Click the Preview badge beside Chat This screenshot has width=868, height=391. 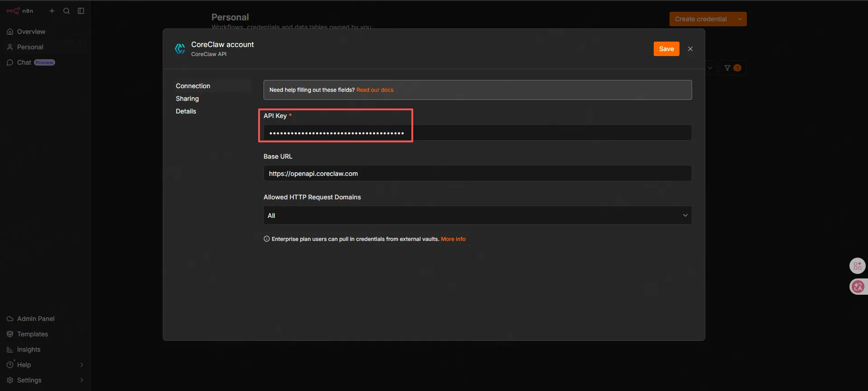click(44, 63)
